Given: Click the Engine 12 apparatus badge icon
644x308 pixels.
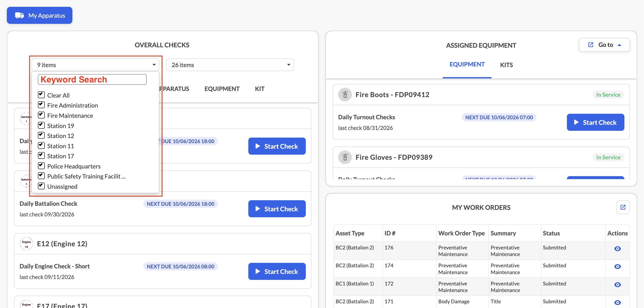Looking at the screenshot, I should pyautogui.click(x=26, y=244).
